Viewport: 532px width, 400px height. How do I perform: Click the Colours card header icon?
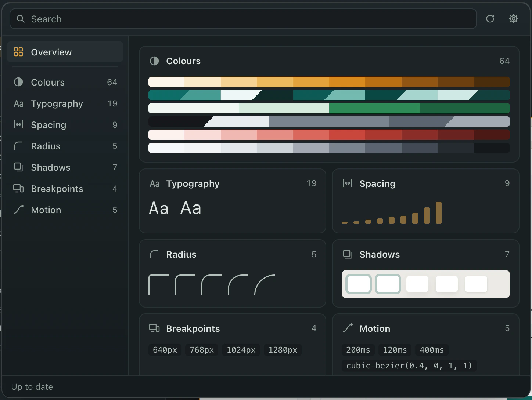point(154,61)
